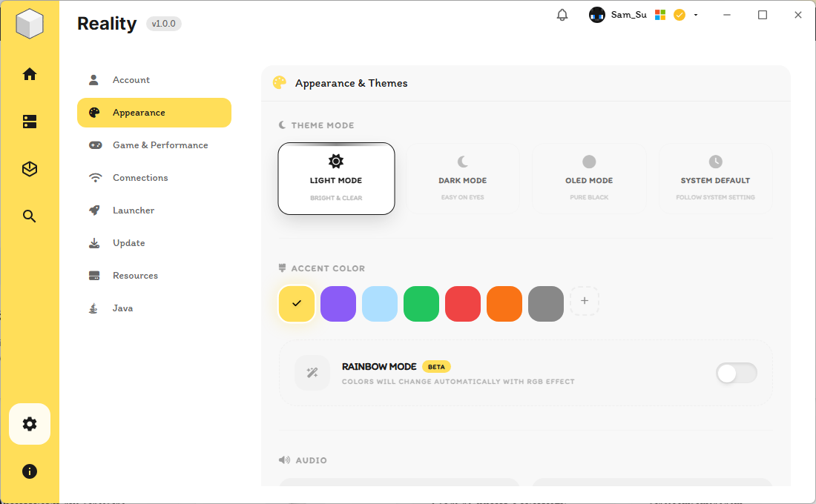Switch theme to OLED Mode

588,178
